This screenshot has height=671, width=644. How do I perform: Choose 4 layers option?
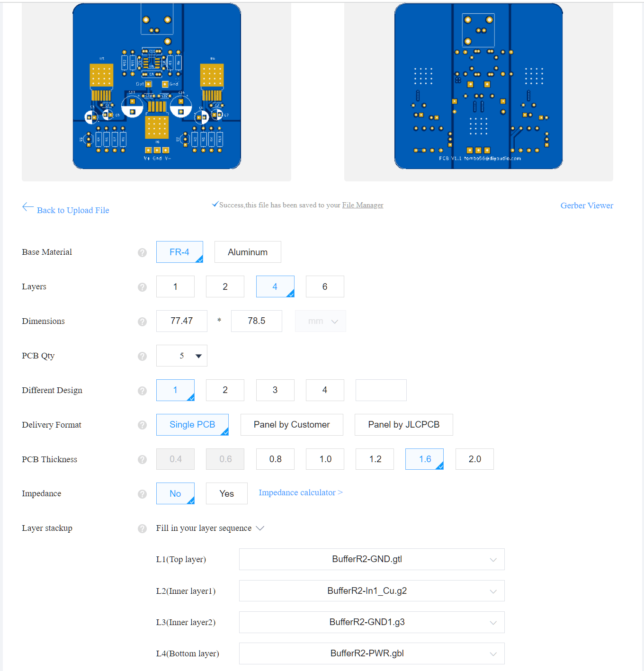(275, 286)
